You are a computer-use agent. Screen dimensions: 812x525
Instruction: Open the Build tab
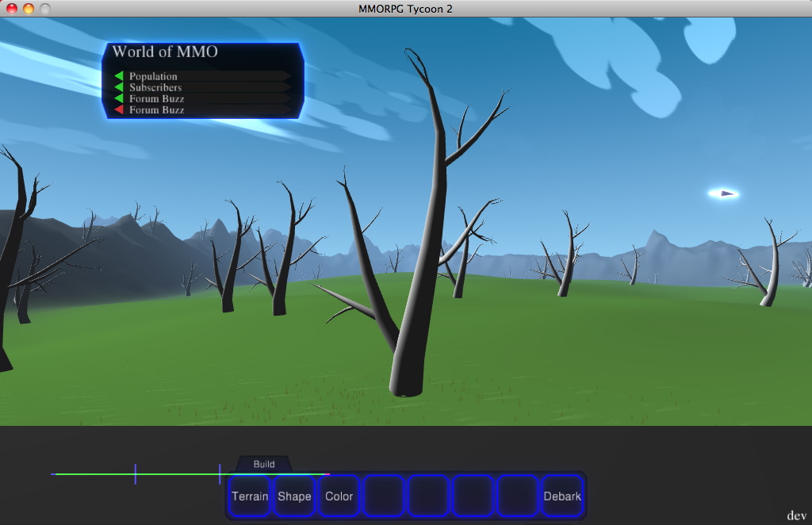264,464
